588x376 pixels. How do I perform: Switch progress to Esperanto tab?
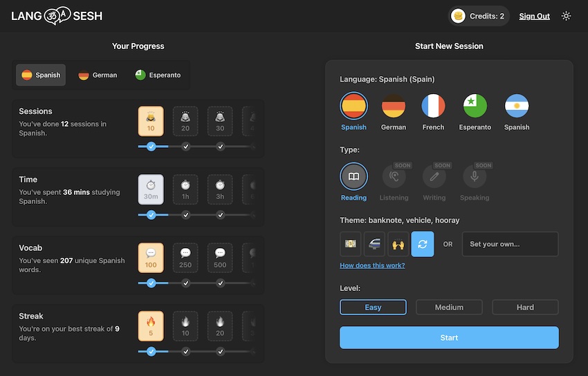[158, 75]
